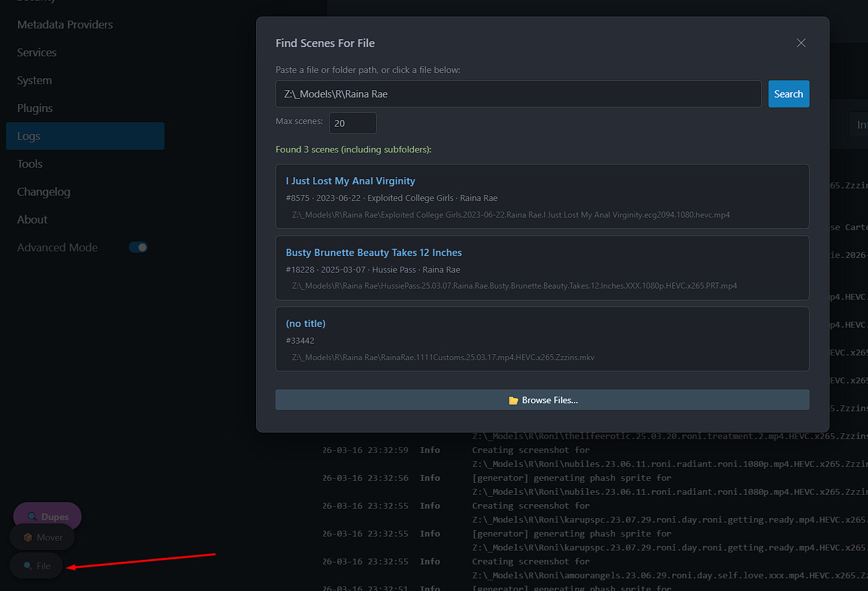Screen dimensions: 868x591
Task: Toggle the Advanced Mode switch
Action: [x=138, y=247]
